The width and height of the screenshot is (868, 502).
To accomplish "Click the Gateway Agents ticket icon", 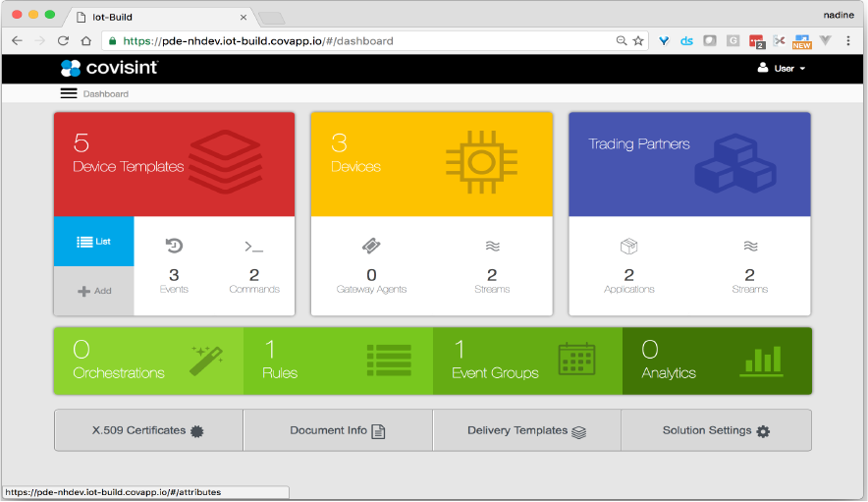I will tap(370, 246).
